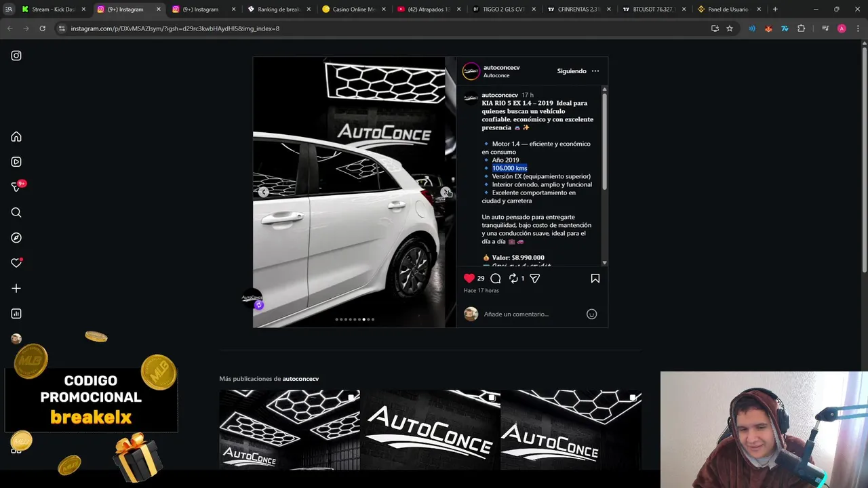This screenshot has height=488, width=868.
Task: Bookmark this page with the star icon
Action: (730, 28)
